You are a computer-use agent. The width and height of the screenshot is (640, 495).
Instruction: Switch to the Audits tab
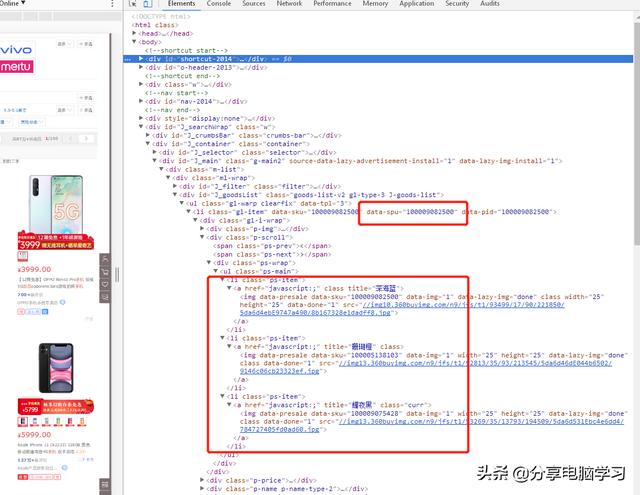[x=490, y=4]
